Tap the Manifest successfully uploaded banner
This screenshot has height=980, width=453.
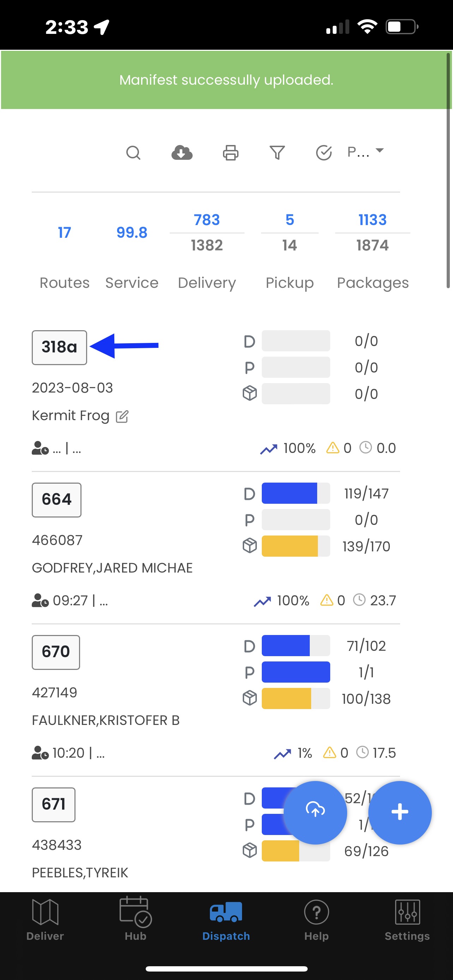tap(226, 80)
